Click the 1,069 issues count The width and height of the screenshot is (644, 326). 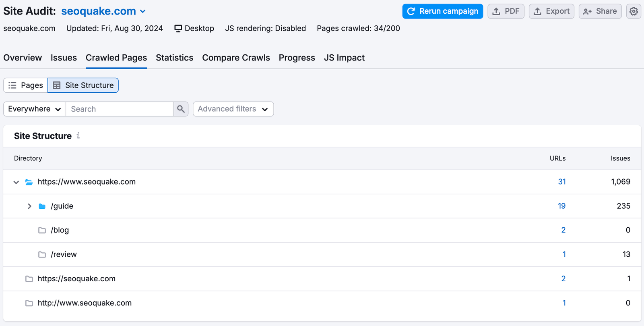point(621,182)
